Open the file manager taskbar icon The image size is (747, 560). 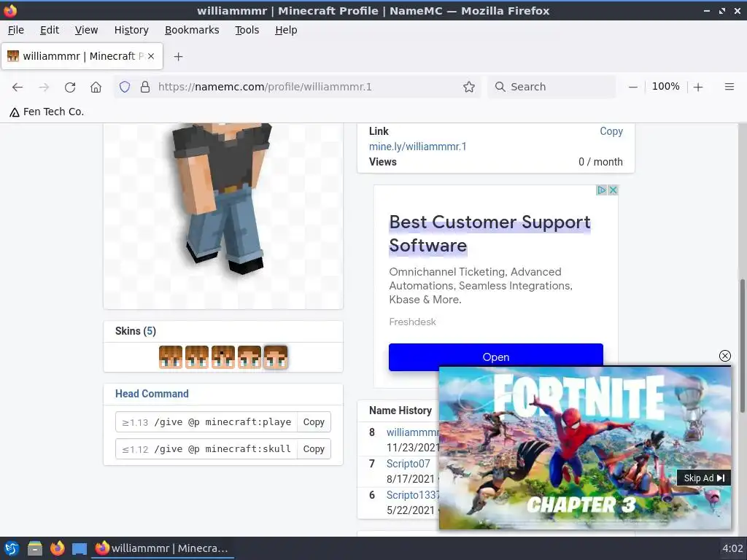coord(34,548)
